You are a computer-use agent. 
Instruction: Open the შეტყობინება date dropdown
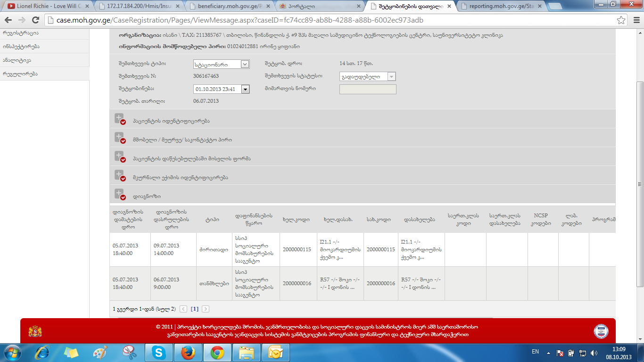coord(245,89)
